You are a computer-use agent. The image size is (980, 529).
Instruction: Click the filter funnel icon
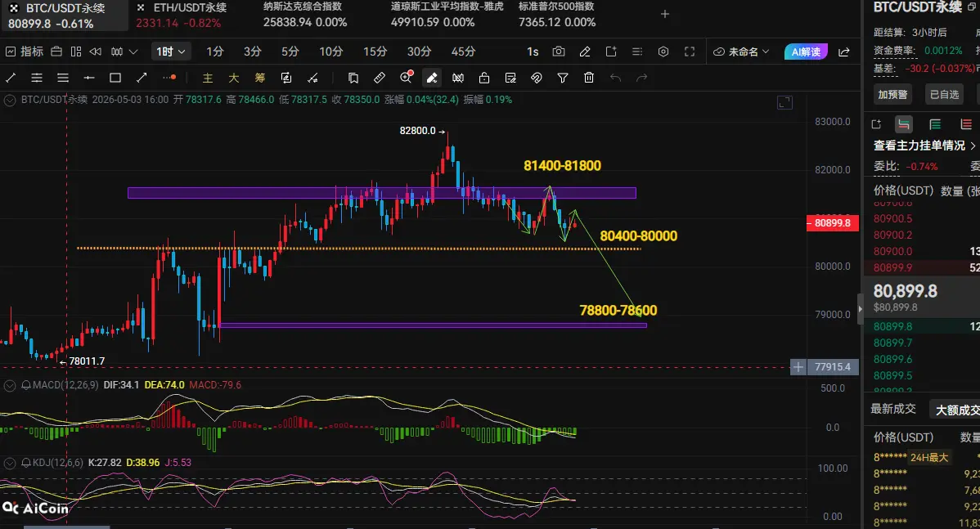coord(563,78)
